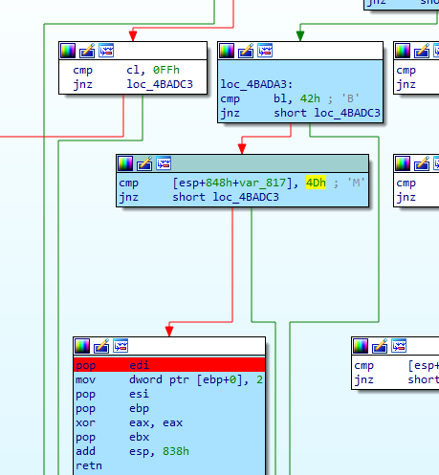This screenshot has width=439, height=475.
Task: Click group-nodes icon of loc_4BADA3 node
Action: pyautogui.click(x=265, y=51)
